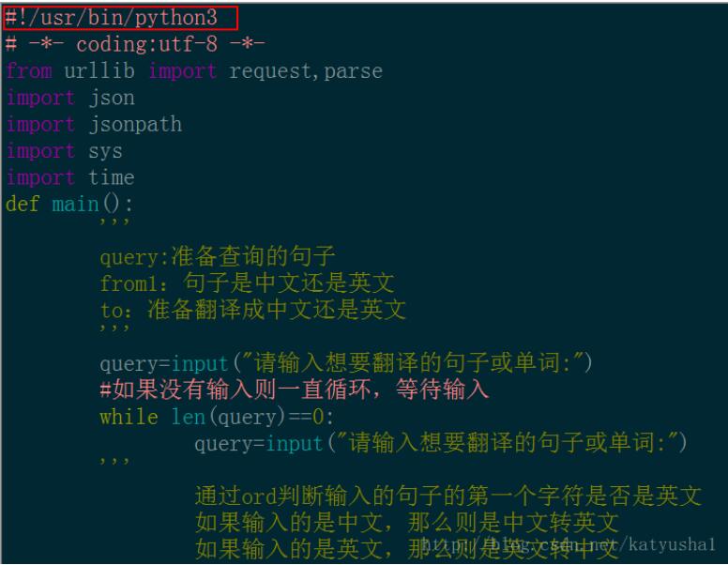Place cursor on the import sys line
The width and height of the screenshot is (728, 565).
pos(64,151)
